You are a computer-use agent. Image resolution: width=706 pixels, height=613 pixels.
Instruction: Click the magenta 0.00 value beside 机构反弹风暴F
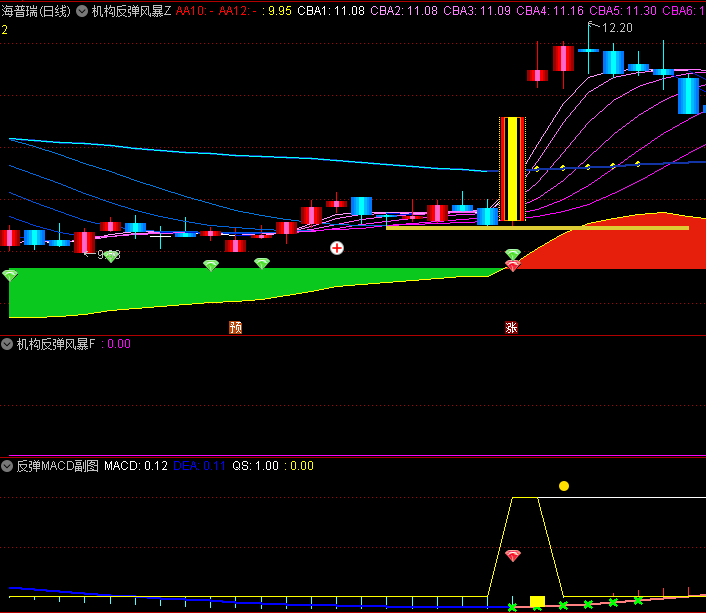pyautogui.click(x=119, y=344)
